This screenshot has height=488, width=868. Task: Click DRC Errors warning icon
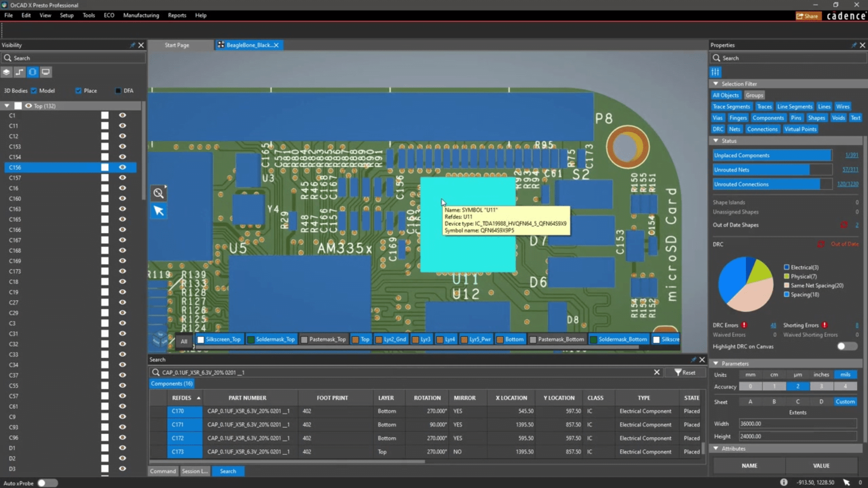point(744,325)
